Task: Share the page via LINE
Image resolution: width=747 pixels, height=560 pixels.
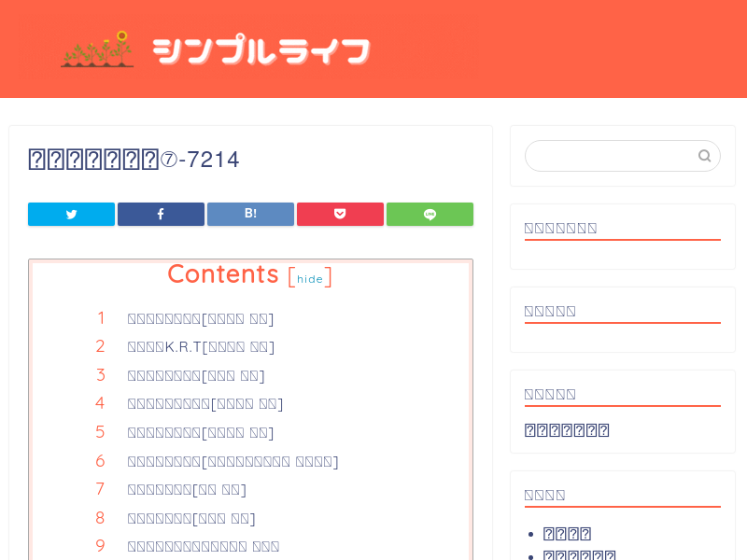Action: tap(430, 214)
